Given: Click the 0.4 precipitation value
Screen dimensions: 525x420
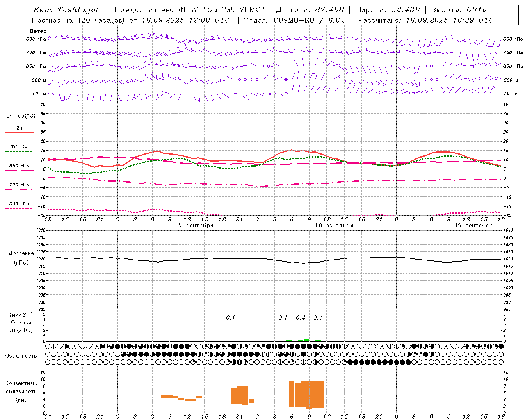Looking at the screenshot, I should (301, 318).
